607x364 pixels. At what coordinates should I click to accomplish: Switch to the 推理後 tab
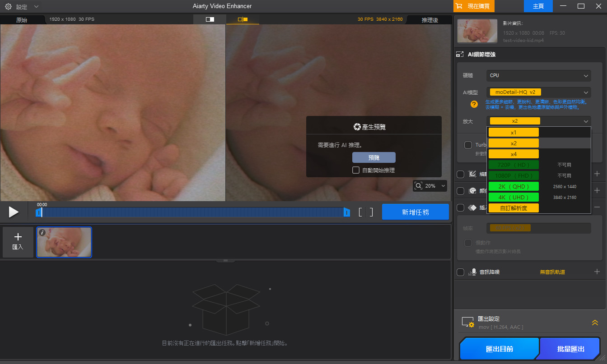tap(430, 20)
